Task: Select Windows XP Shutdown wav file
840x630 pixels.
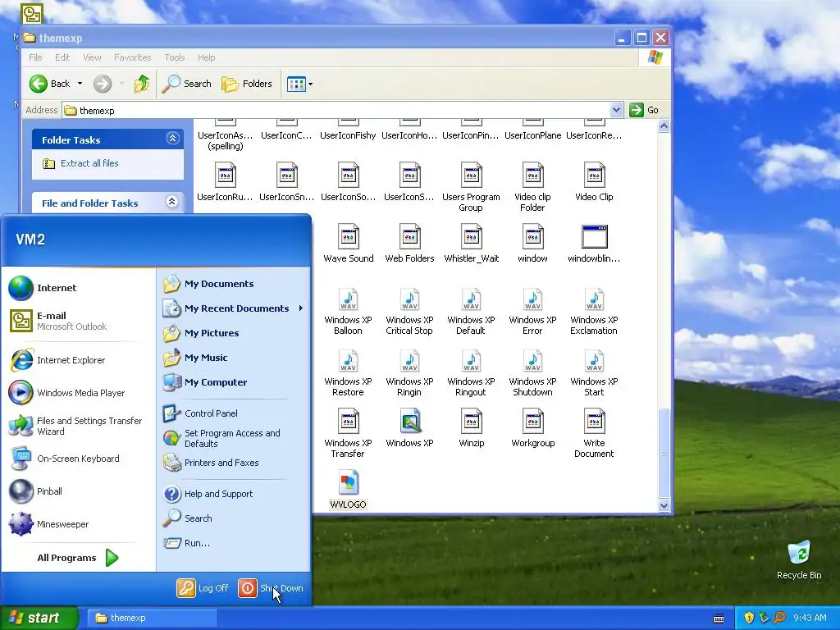Action: tap(532, 373)
